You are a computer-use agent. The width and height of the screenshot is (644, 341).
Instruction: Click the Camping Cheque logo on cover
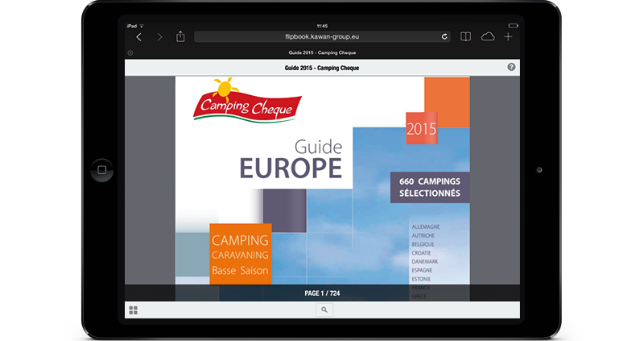pos(247,101)
